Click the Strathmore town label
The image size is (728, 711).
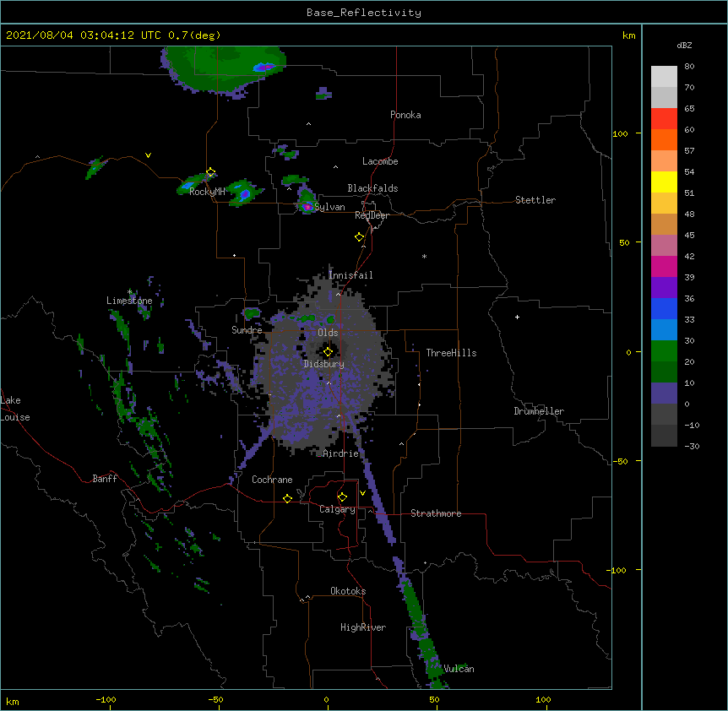coord(436,513)
